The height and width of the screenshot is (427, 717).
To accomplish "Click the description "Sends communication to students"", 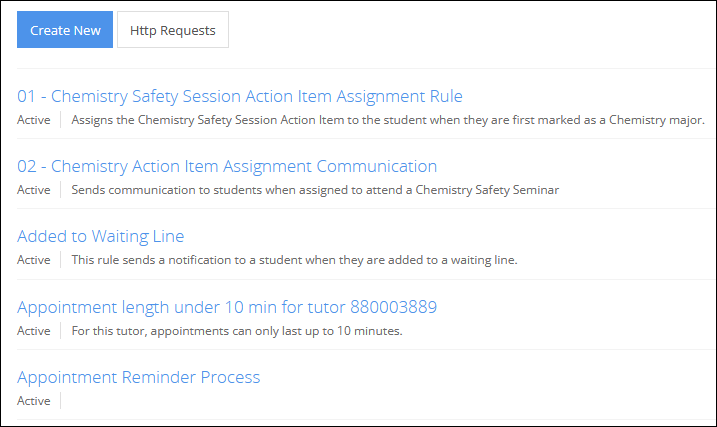I will pyautogui.click(x=315, y=190).
